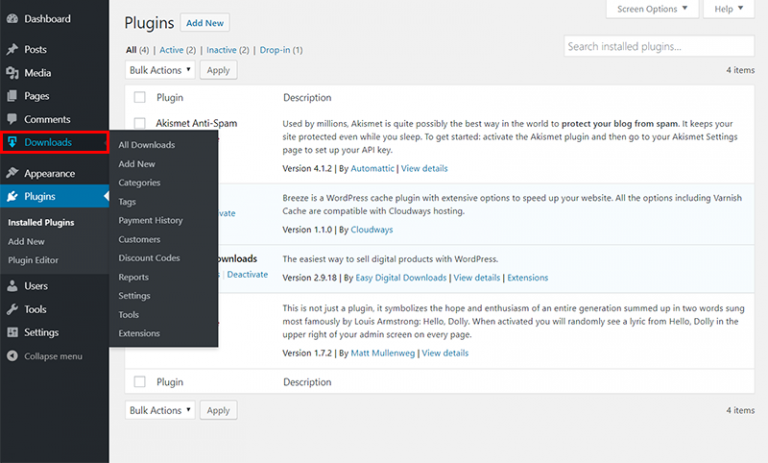Viewport: 768px width, 463px height.
Task: Click the Tools wrench icon
Action: [x=12, y=309]
